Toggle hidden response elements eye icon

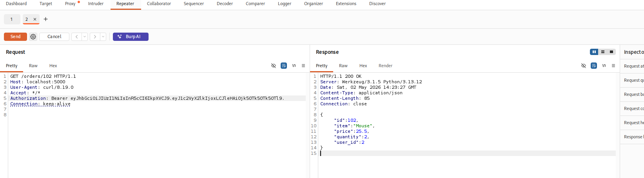[584, 66]
